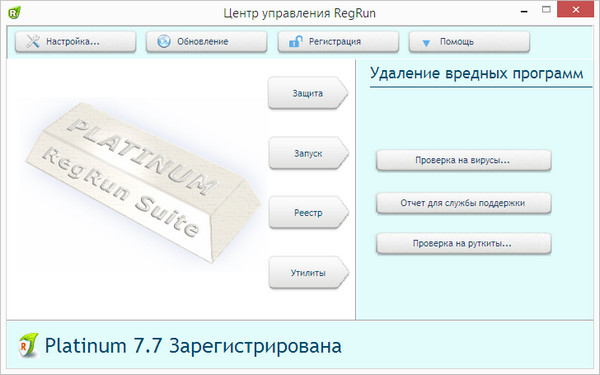The image size is (600, 375).
Task: Select the Запуск section tab
Action: 308,153
